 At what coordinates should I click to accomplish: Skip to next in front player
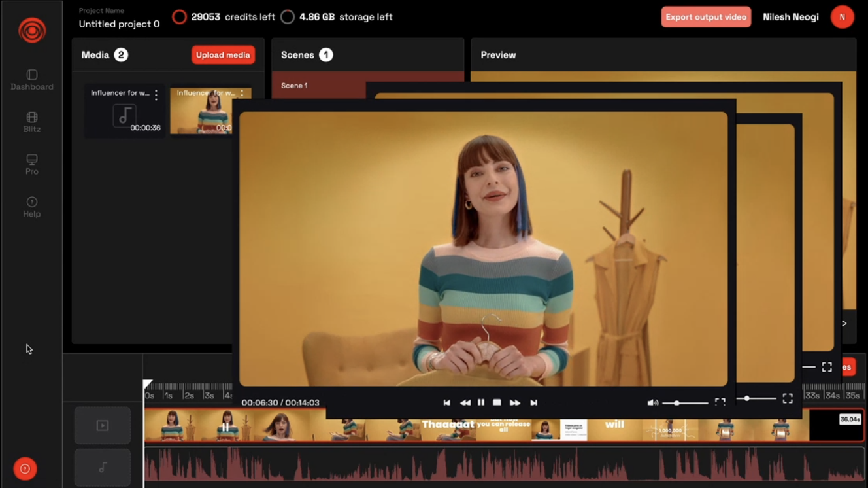point(533,403)
